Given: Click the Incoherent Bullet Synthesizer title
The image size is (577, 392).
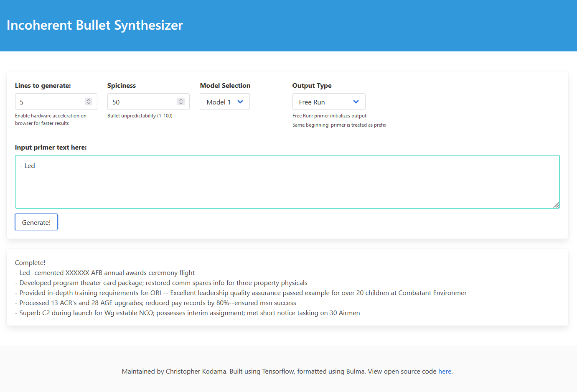Looking at the screenshot, I should click(x=95, y=25).
